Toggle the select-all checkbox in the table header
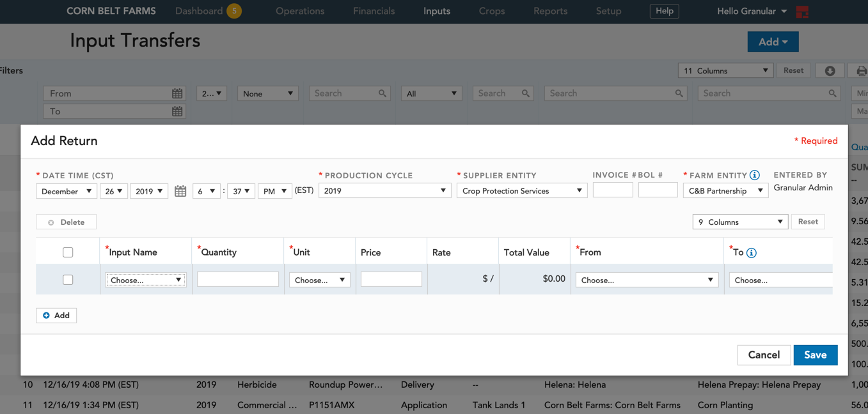 coord(68,252)
